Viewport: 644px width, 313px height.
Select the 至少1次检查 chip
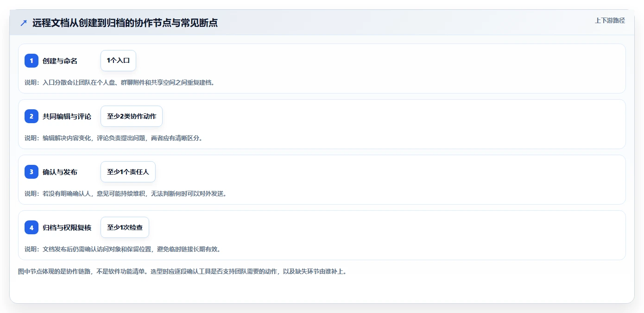(125, 227)
